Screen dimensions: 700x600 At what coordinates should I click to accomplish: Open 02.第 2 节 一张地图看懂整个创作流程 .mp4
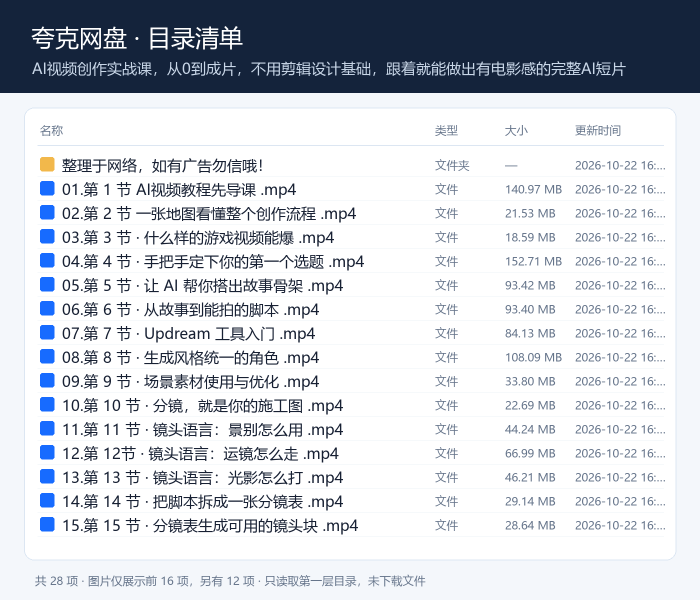pyautogui.click(x=209, y=213)
